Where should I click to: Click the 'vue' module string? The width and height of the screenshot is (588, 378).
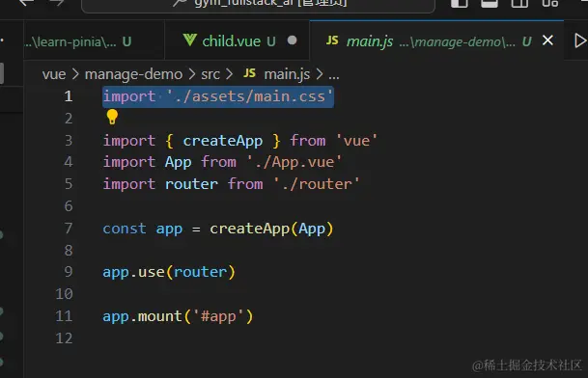click(x=356, y=141)
